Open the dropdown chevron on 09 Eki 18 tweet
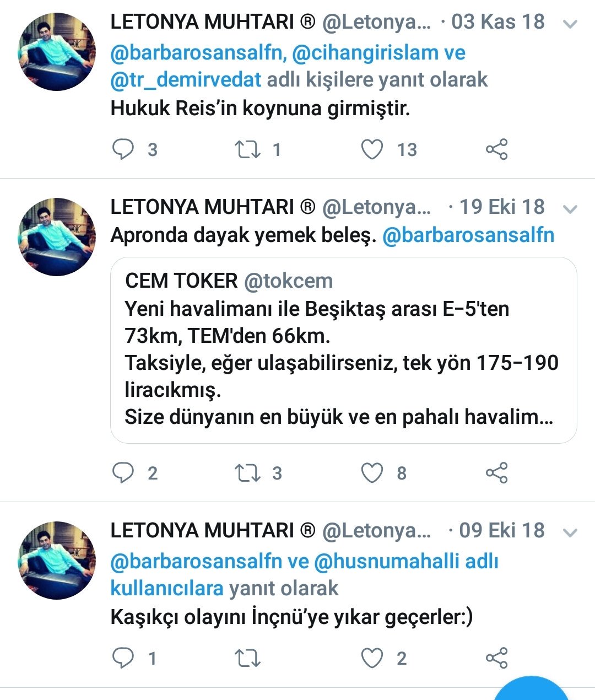Viewport: 595px width, 700px height. pyautogui.click(x=571, y=533)
